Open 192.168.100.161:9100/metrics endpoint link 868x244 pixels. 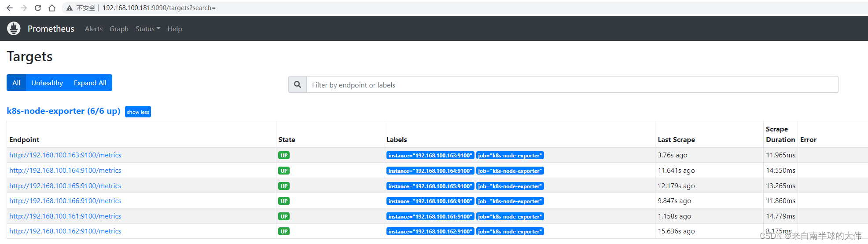[65, 216]
